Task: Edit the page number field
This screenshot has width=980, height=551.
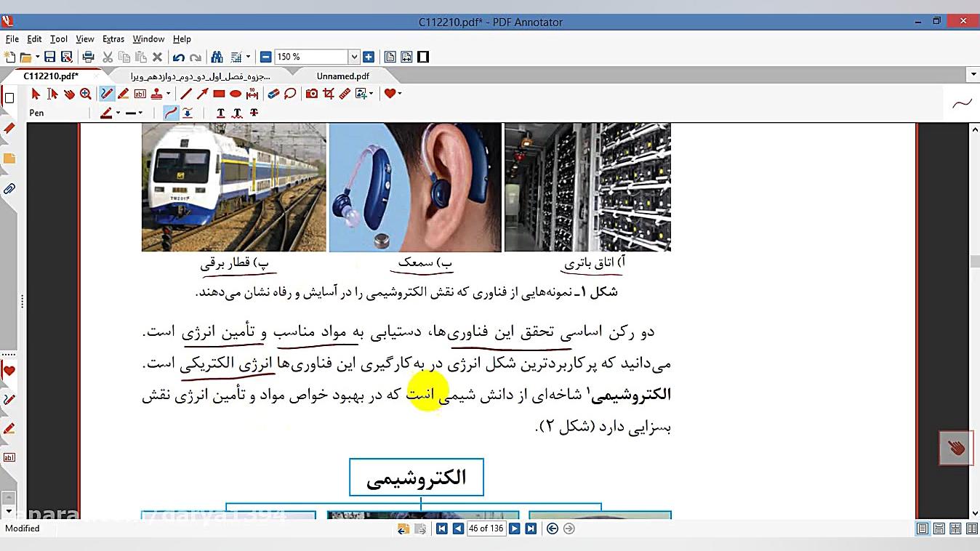Action: coord(486,528)
